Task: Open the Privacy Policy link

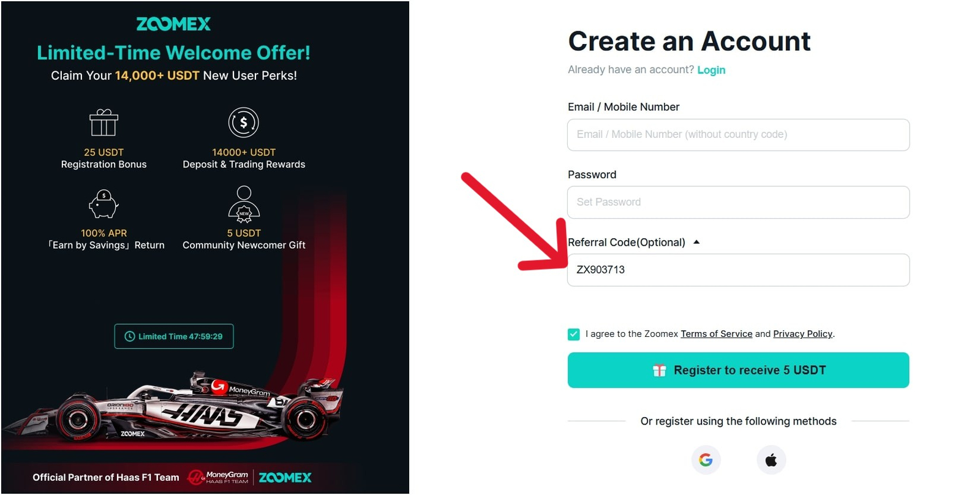Action: [802, 334]
